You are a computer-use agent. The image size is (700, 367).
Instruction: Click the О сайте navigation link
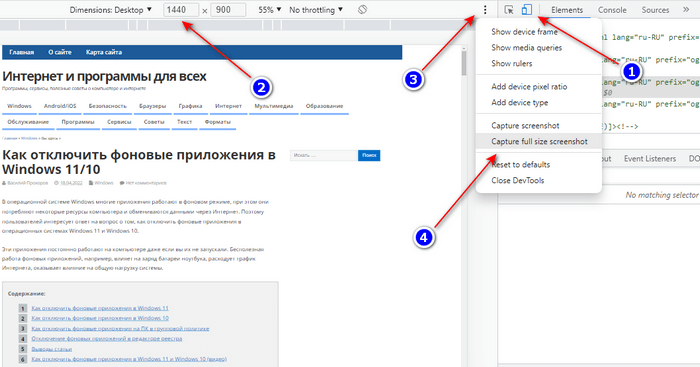[x=60, y=52]
